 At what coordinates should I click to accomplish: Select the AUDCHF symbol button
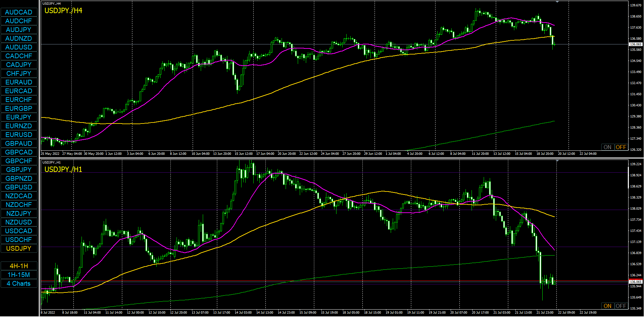click(19, 21)
